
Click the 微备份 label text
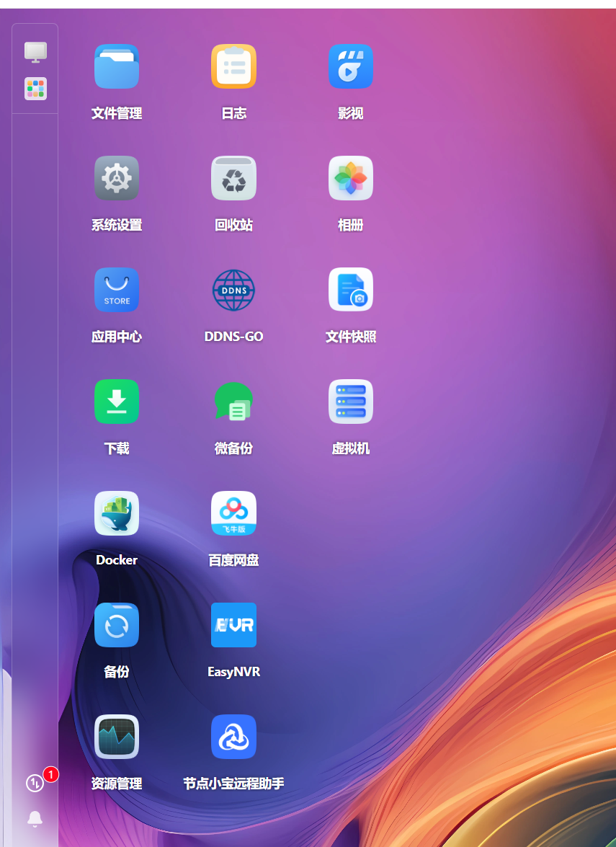(233, 448)
